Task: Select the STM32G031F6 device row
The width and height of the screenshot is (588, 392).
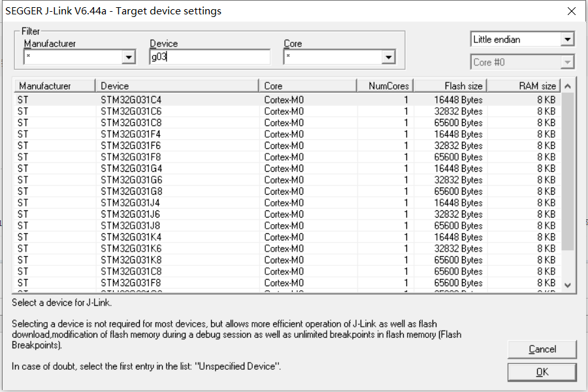Action: [287, 146]
